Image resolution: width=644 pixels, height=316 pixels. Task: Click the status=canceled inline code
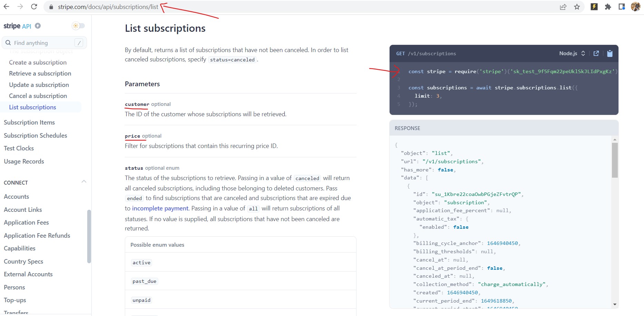(x=232, y=60)
